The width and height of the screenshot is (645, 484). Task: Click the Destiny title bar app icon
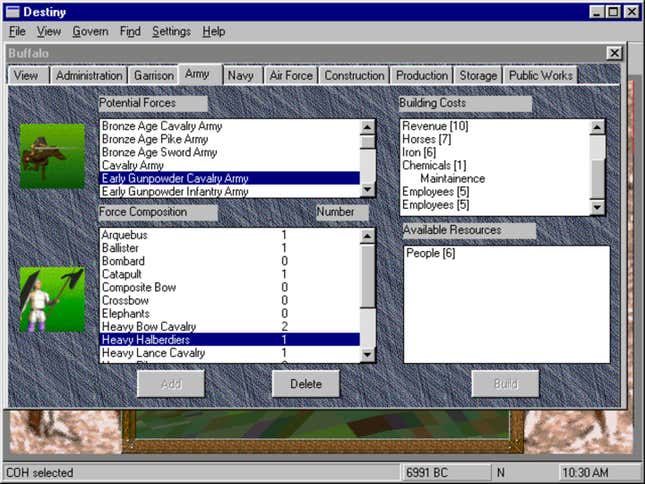pos(13,12)
